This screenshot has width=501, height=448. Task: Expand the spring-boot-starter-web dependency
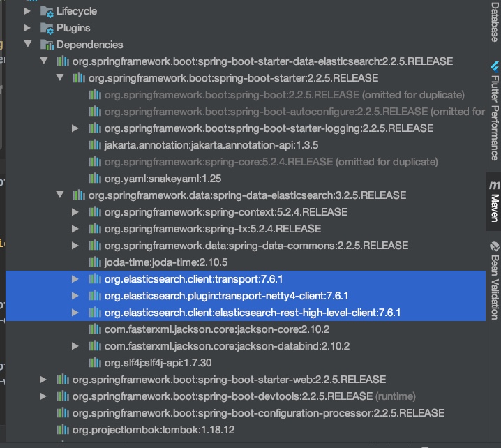pyautogui.click(x=43, y=380)
